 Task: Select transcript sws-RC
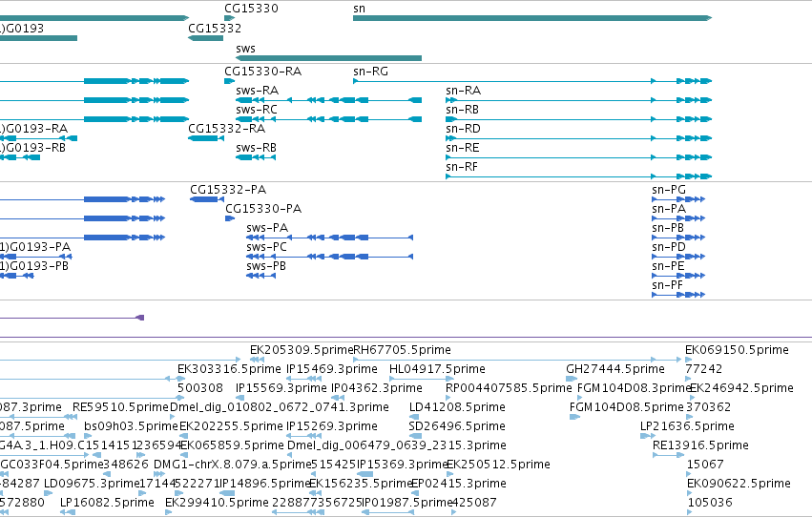[328, 119]
